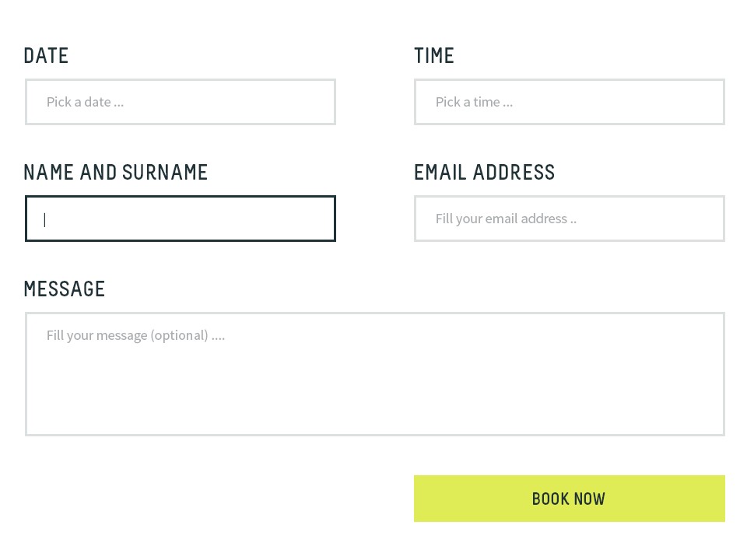747x560 pixels.
Task: Open the Pick a time field
Action: [570, 102]
